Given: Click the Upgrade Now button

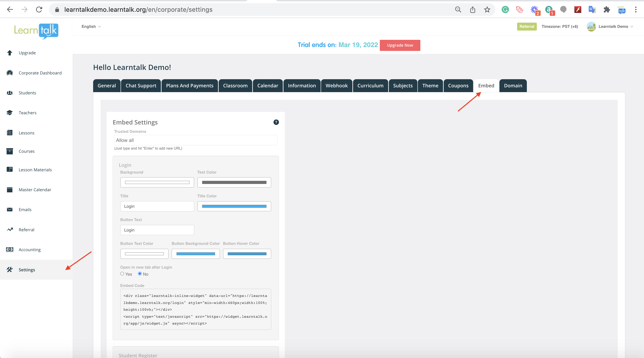Looking at the screenshot, I should (x=400, y=45).
